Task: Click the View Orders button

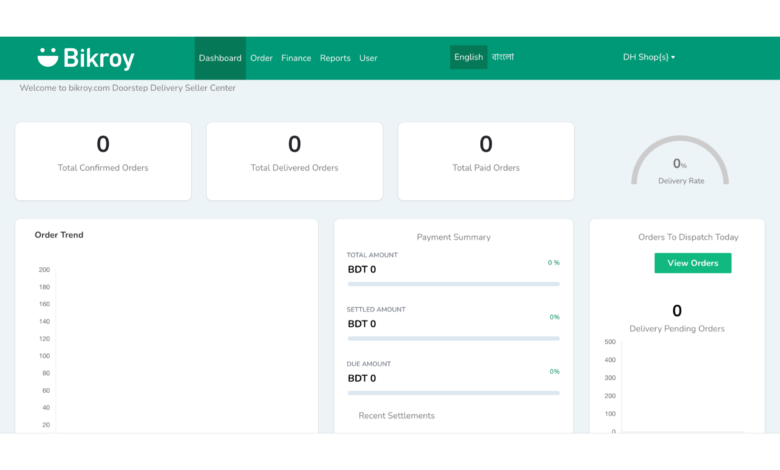Action: point(692,263)
